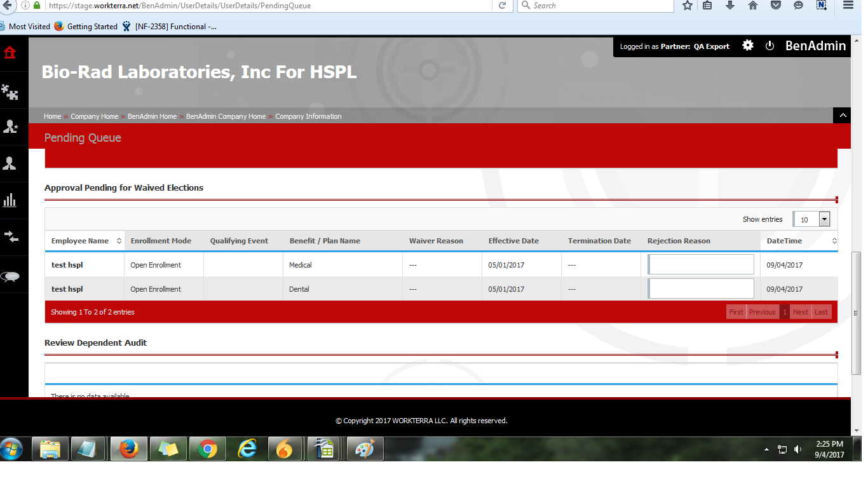Click the Next pagination button
Screen dimensions: 868x488
(x=801, y=312)
